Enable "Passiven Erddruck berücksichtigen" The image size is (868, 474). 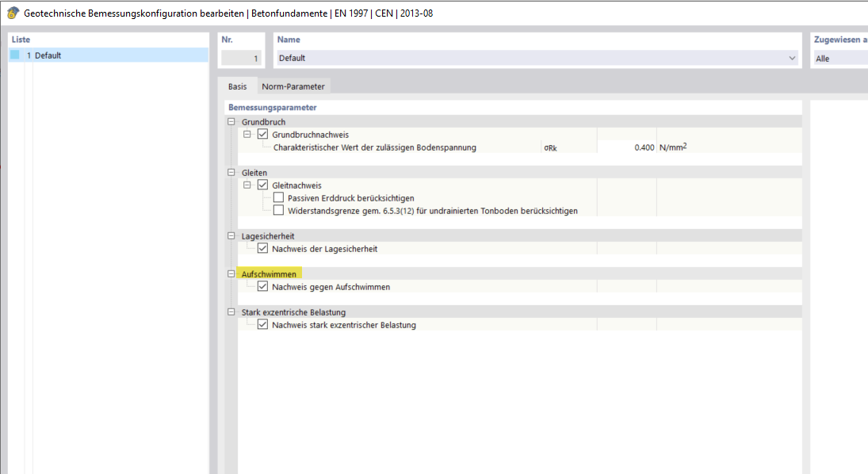[278, 197]
